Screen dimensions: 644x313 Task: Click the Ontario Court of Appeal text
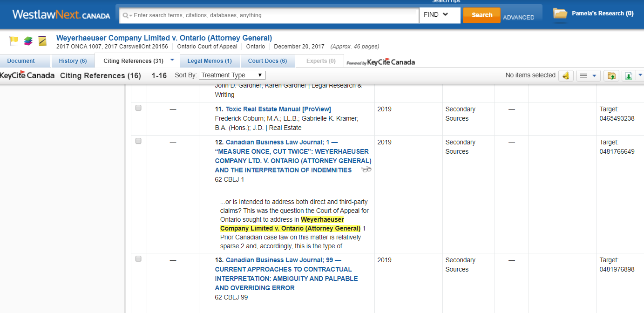207,47
